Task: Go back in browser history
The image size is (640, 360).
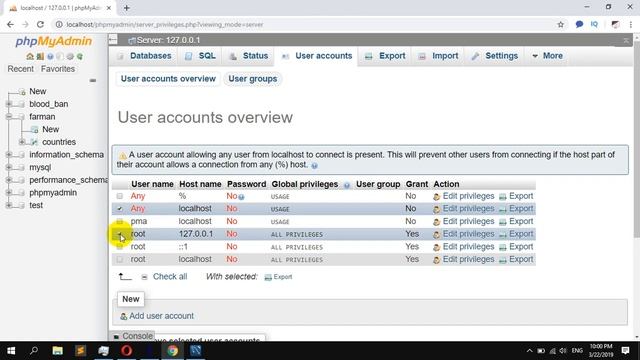Action: (x=10, y=24)
